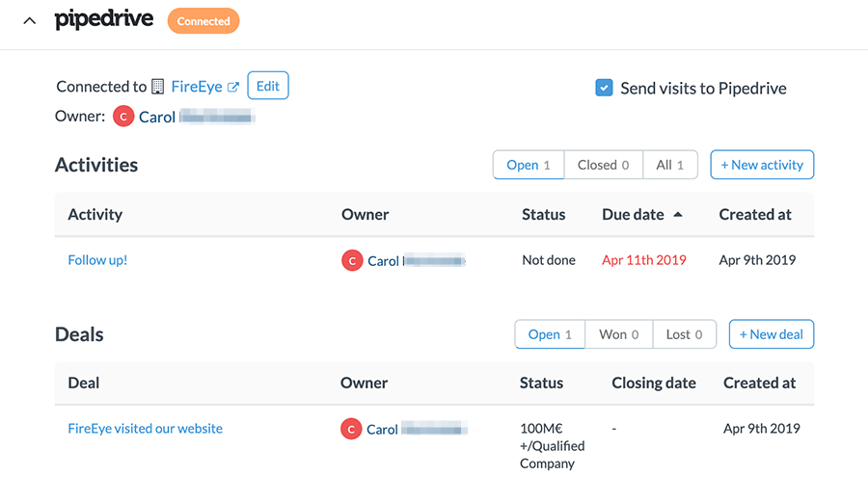Switch to the Open activities tab
Image resolution: width=868 pixels, height=502 pixels.
[x=529, y=165]
